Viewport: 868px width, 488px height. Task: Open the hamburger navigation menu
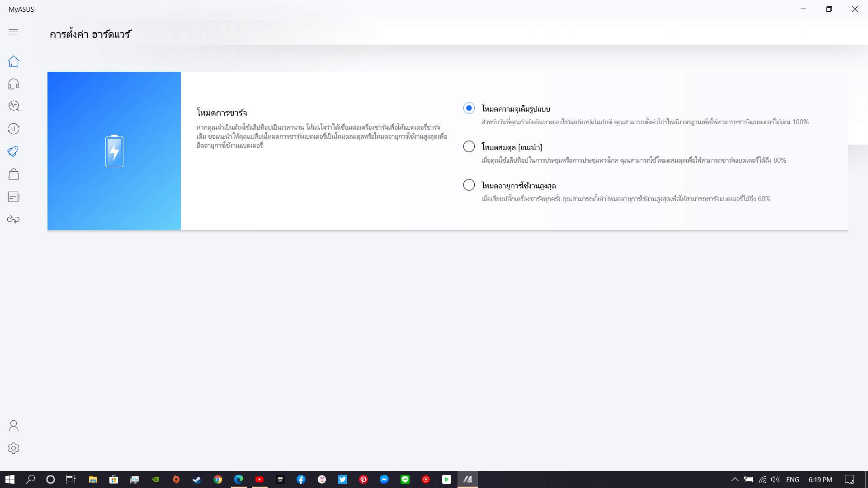pyautogui.click(x=14, y=32)
